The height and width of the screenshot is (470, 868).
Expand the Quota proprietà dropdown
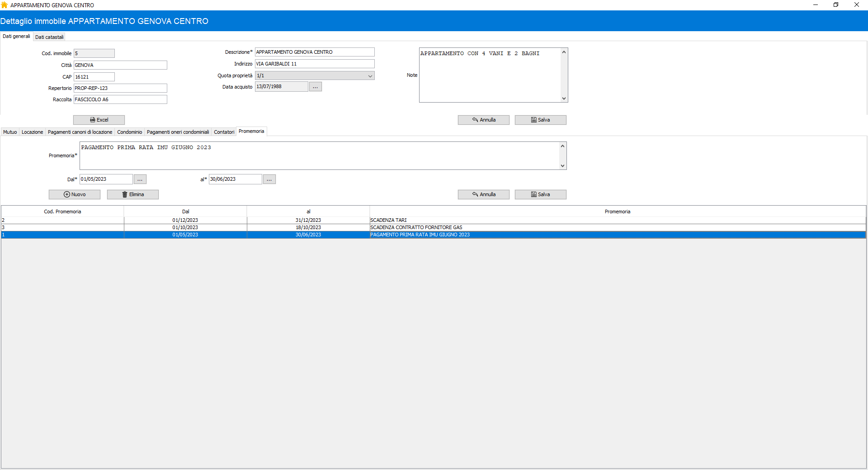coord(370,76)
